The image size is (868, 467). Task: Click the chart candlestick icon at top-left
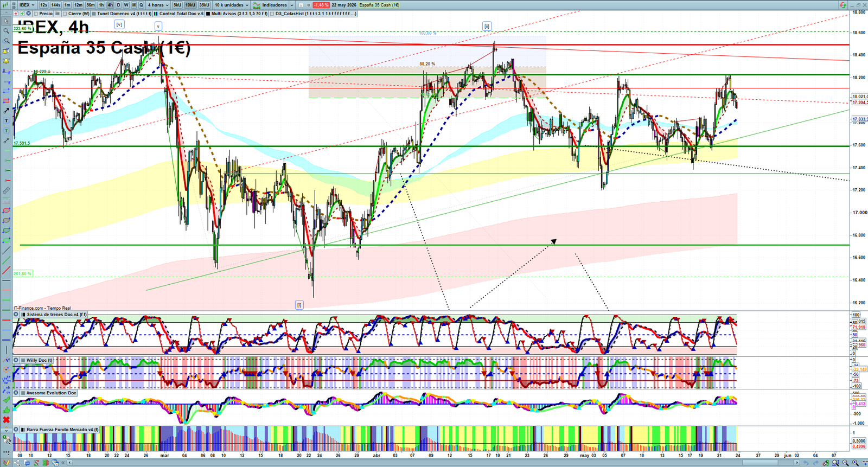(x=5, y=5)
